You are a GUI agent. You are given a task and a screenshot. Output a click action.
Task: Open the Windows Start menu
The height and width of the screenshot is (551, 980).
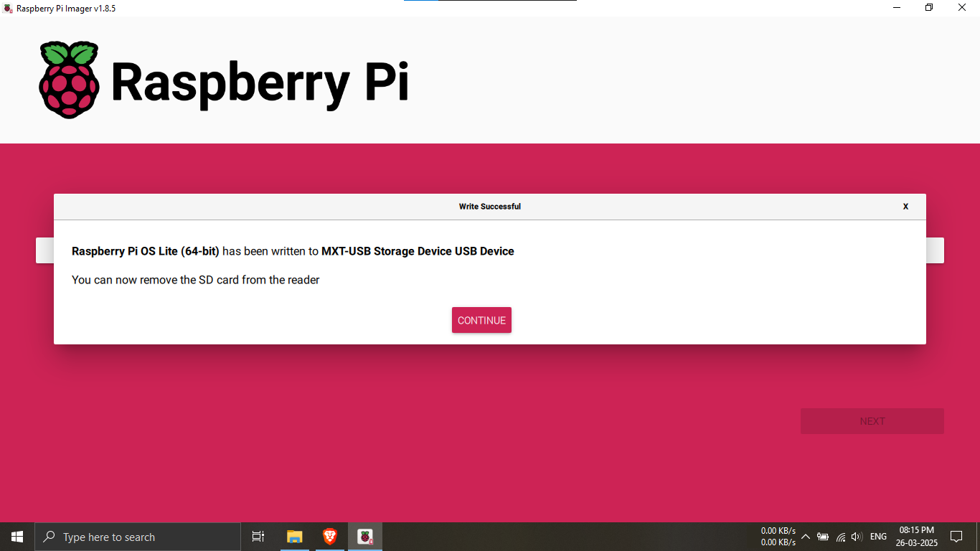(x=17, y=537)
